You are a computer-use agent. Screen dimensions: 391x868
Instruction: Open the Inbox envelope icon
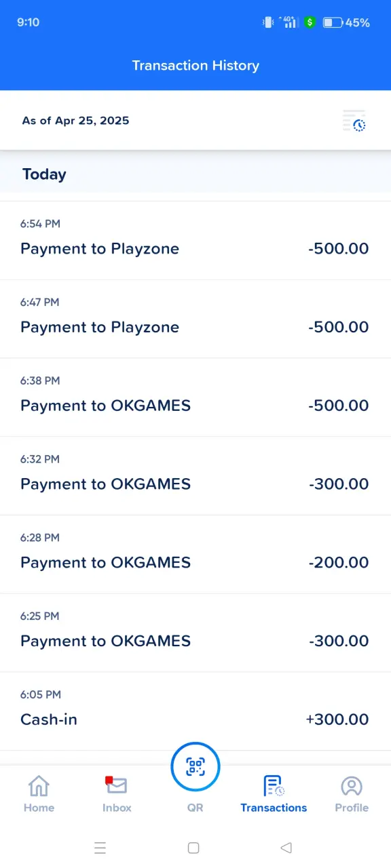(116, 785)
